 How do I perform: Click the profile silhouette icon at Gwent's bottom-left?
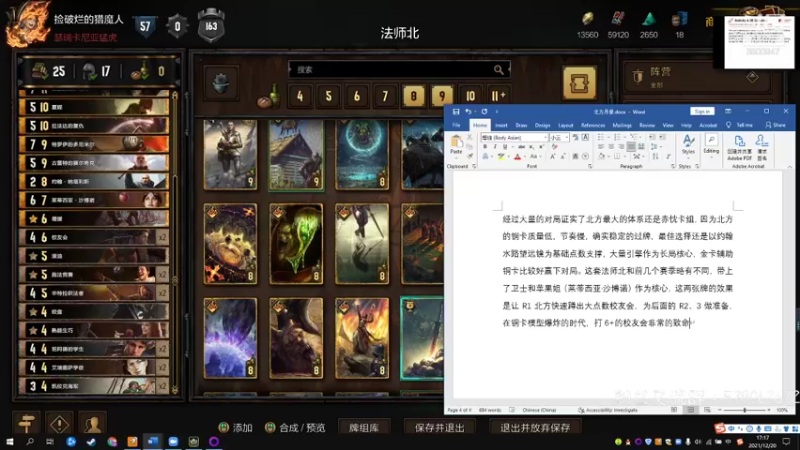tap(92, 423)
